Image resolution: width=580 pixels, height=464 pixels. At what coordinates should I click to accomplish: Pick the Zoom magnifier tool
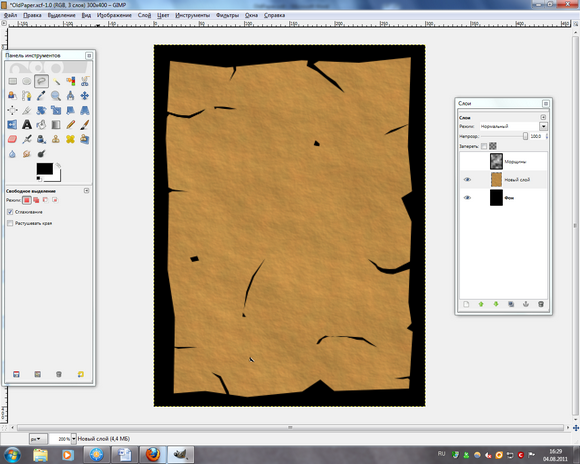pyautogui.click(x=56, y=96)
